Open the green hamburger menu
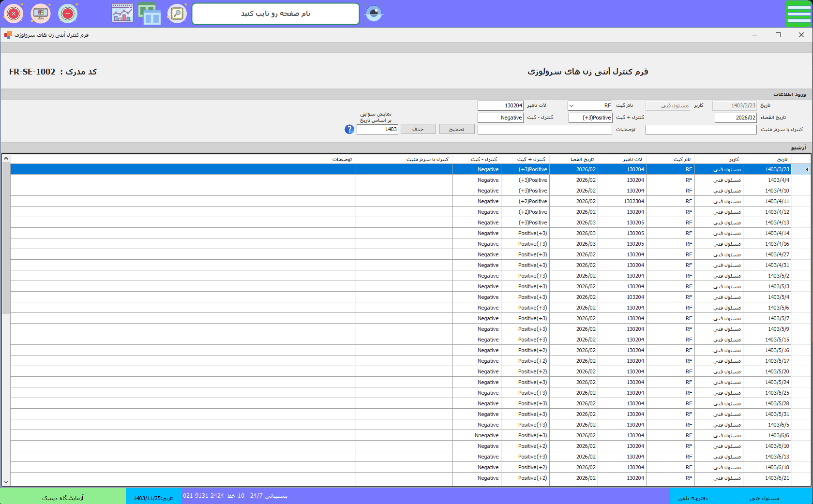 [798, 14]
